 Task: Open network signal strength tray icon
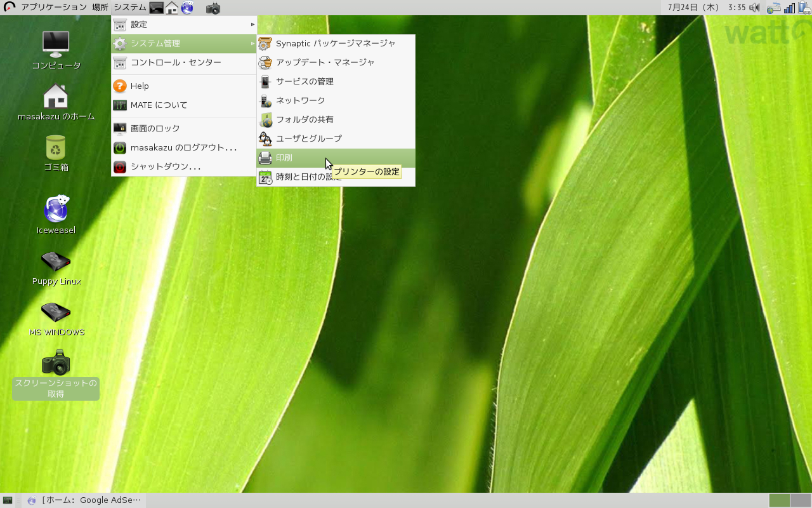[x=789, y=8]
